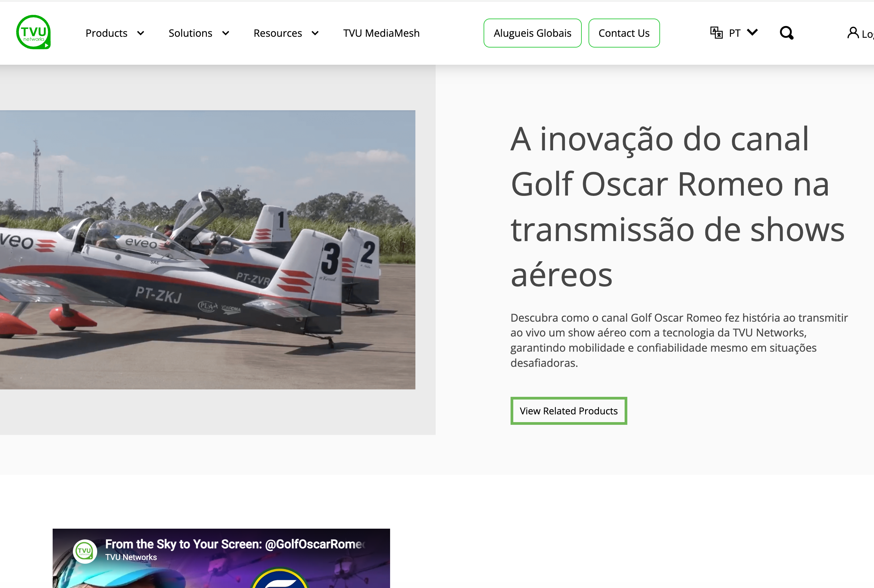The image size is (874, 588).
Task: Open the PT language dropdown arrow
Action: click(x=752, y=32)
